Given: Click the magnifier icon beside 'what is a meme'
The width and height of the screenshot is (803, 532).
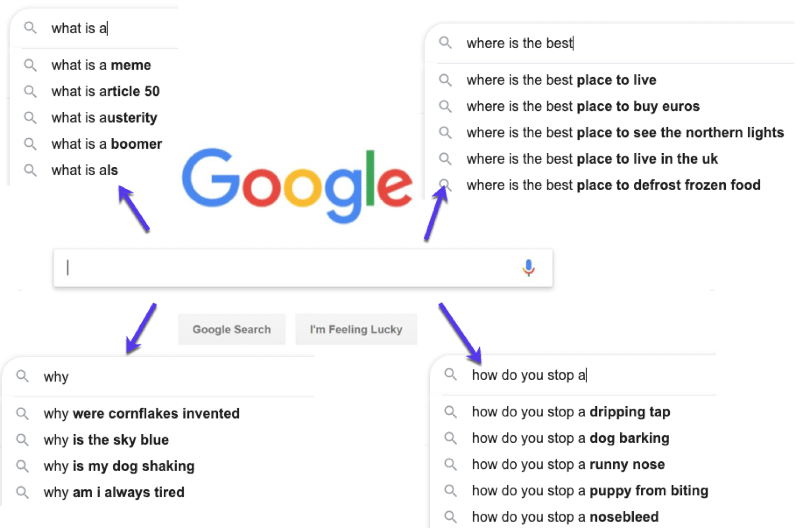Looking at the screenshot, I should [x=30, y=65].
